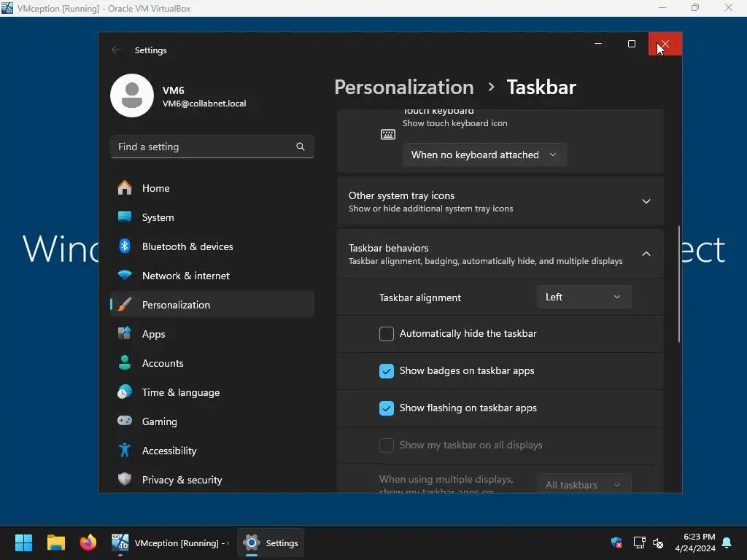Click the touch keyboard icon

point(388,134)
